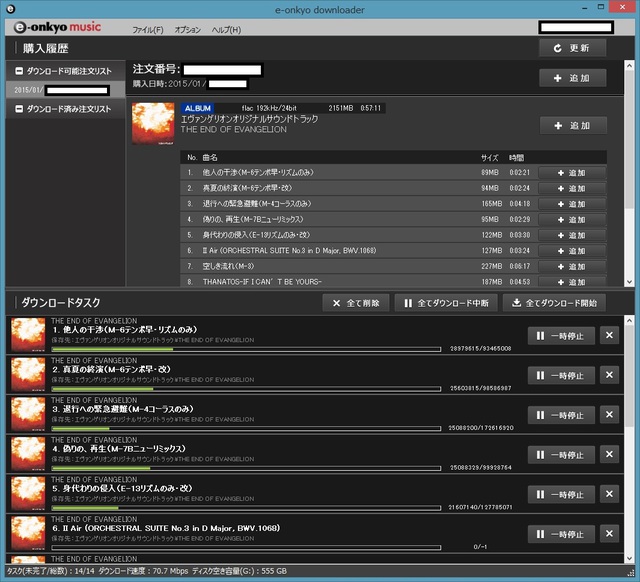Add track 4 偽りの、再生 to downloads

tap(572, 219)
